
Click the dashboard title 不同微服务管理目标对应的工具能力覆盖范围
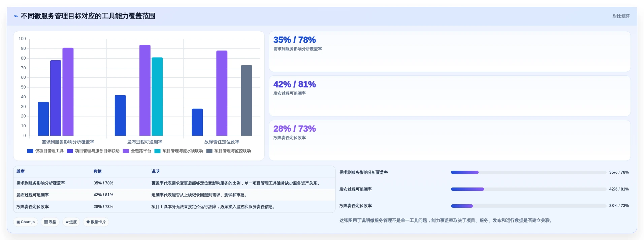[88, 16]
